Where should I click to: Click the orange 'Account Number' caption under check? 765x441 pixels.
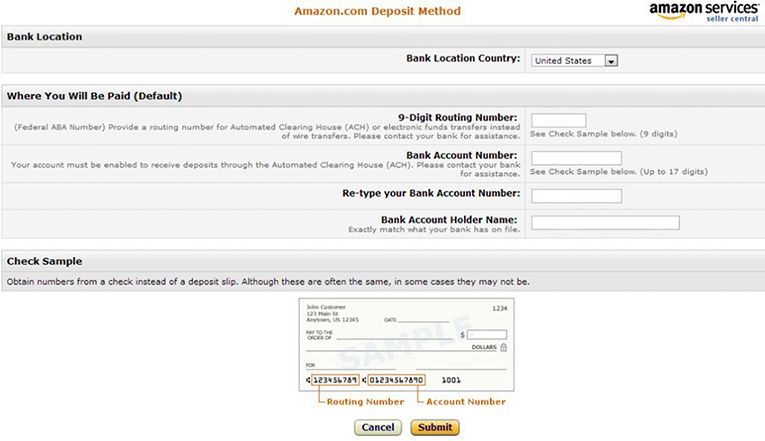click(466, 402)
